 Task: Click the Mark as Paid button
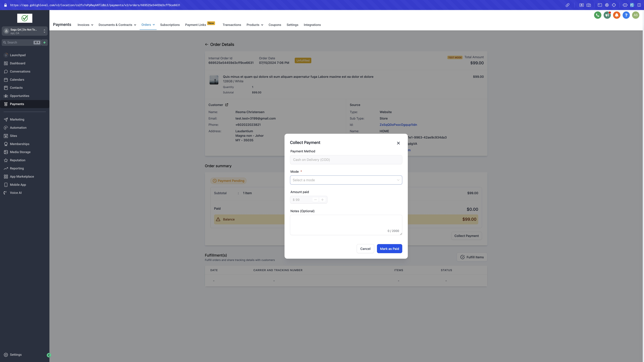(x=389, y=249)
